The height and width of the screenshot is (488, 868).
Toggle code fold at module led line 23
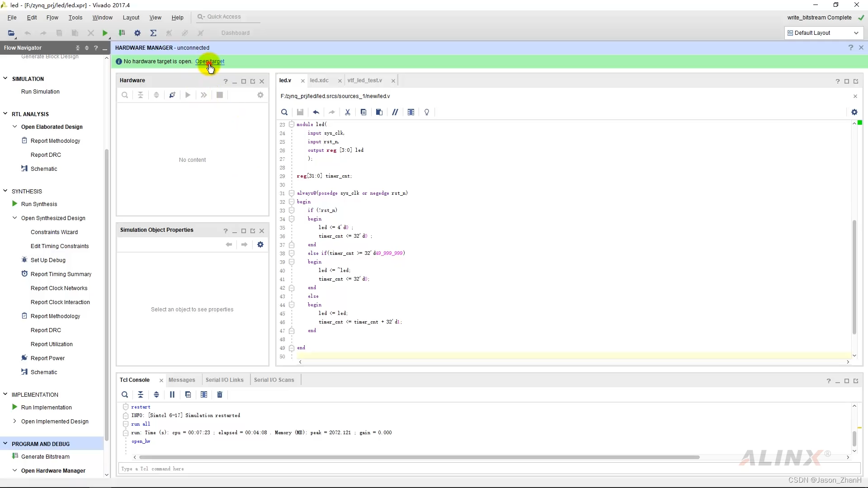pyautogui.click(x=292, y=124)
